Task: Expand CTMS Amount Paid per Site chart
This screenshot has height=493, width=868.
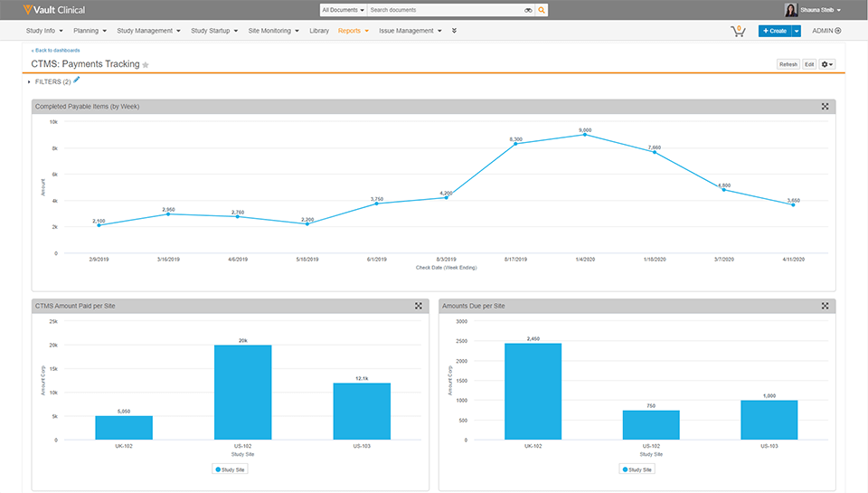Action: click(x=418, y=306)
